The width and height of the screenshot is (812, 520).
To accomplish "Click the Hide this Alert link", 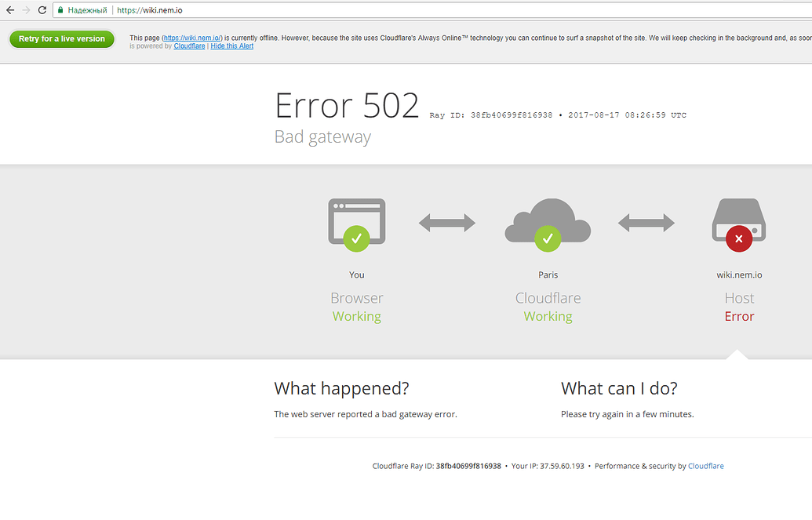I will [231, 46].
